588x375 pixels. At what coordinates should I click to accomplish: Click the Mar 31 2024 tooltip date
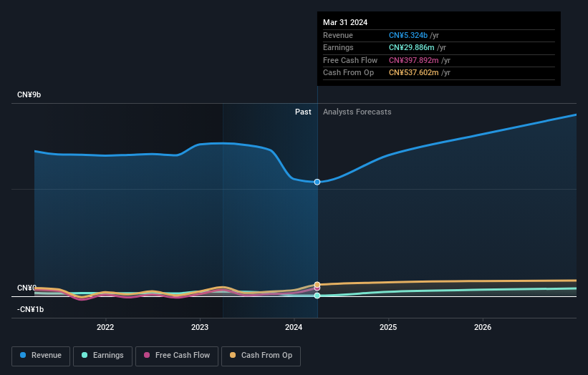(x=345, y=22)
